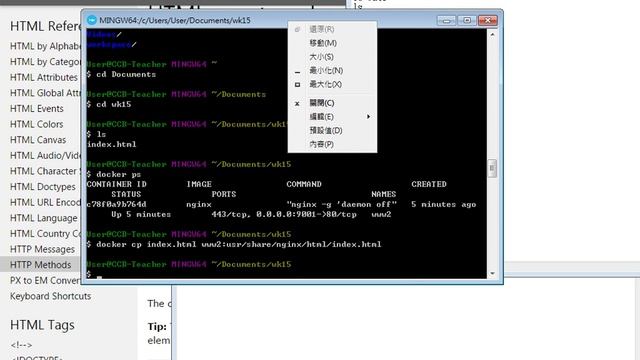Viewport: 640px width, 360px height.
Task: Open HTML Events sidebar link
Action: tap(37, 109)
